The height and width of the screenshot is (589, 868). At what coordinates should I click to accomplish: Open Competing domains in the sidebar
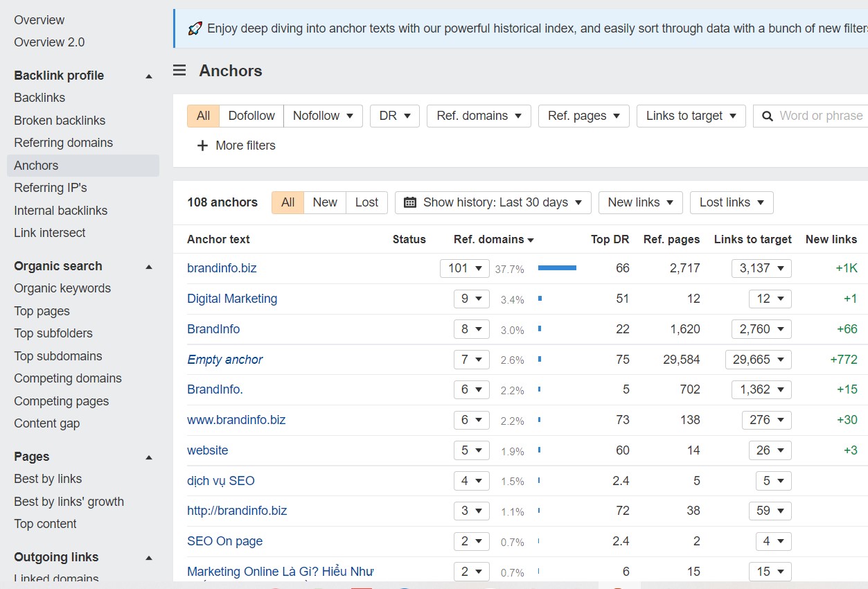coord(68,378)
